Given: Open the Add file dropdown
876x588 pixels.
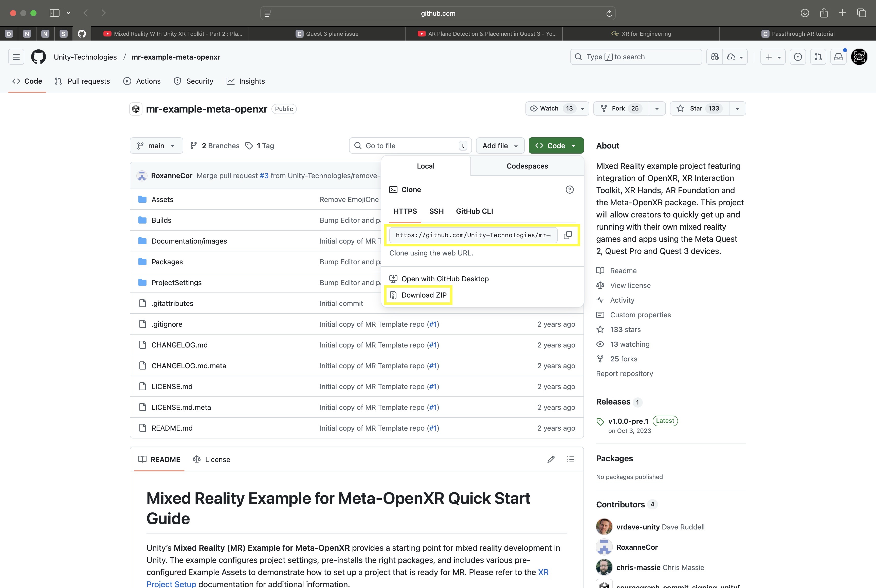Looking at the screenshot, I should (x=500, y=146).
